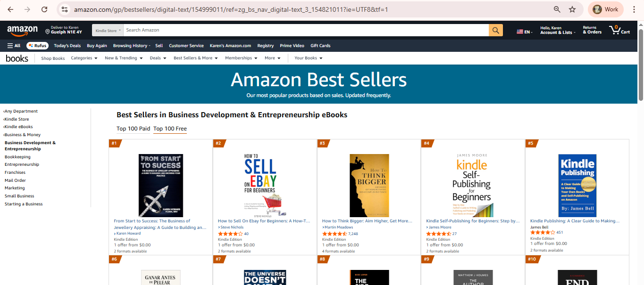This screenshot has width=644, height=285.
Task: Select Starting a Business subcategory
Action: coord(24,204)
